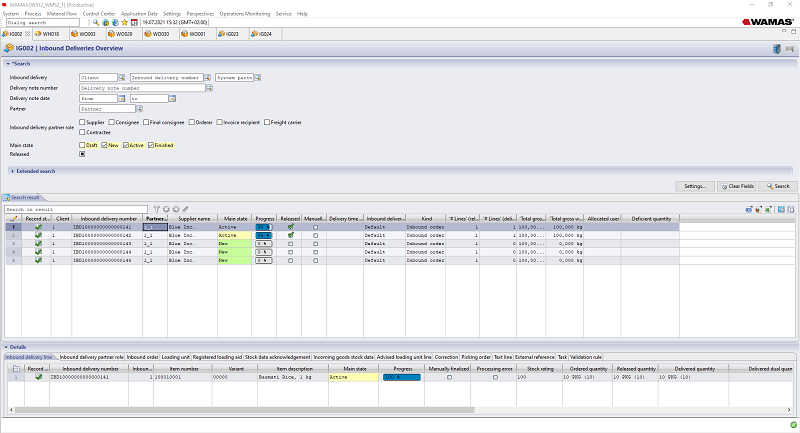
Task: Click the blue globe toolbar icon
Action: tap(115, 22)
